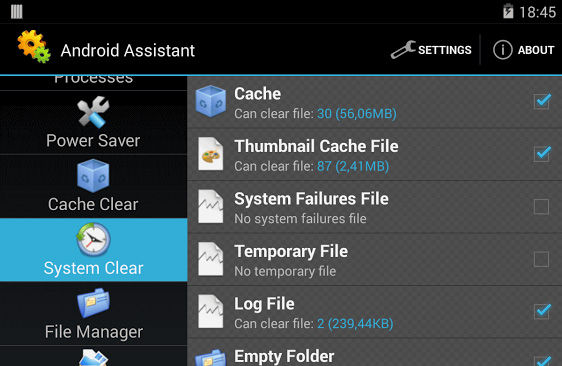Select the System Clear sidebar label
This screenshot has height=366, width=562.
[94, 268]
